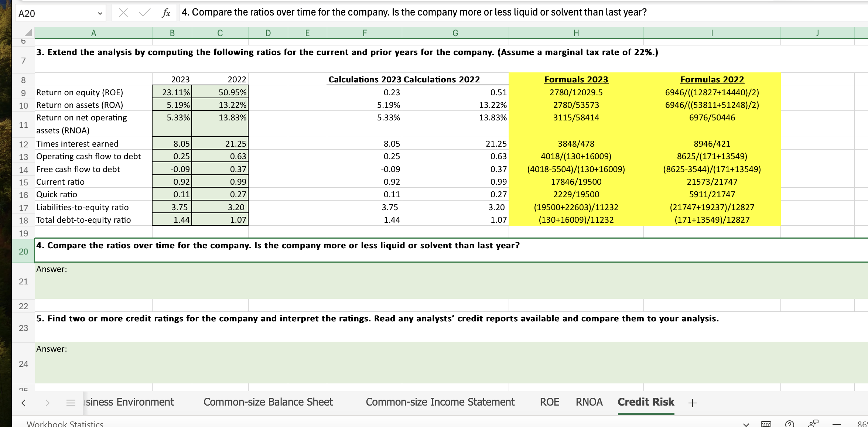The width and height of the screenshot is (868, 427).
Task: Add a new sheet with the plus button
Action: click(x=692, y=402)
